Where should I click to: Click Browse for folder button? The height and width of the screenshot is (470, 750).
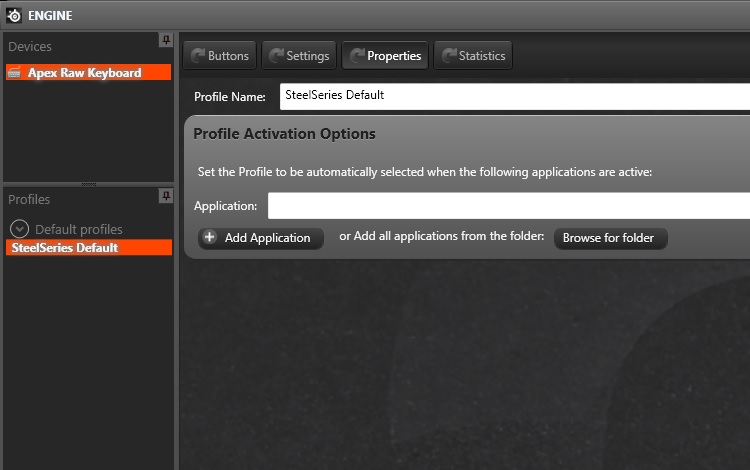pyautogui.click(x=610, y=238)
